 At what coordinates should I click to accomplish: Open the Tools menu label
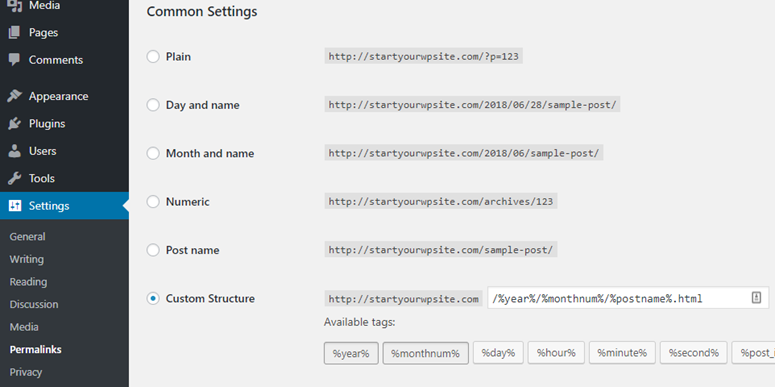[42, 178]
